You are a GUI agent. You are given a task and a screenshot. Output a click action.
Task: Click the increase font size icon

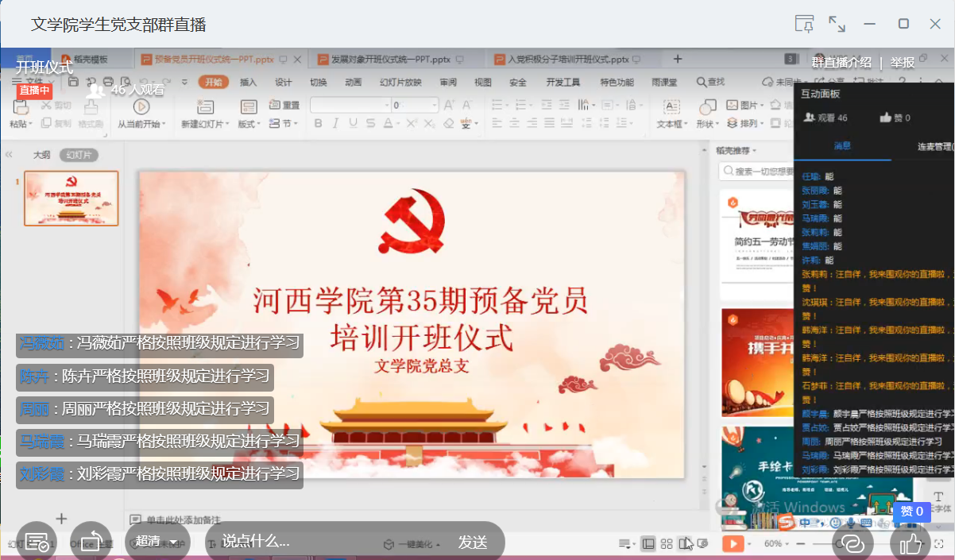[449, 105]
